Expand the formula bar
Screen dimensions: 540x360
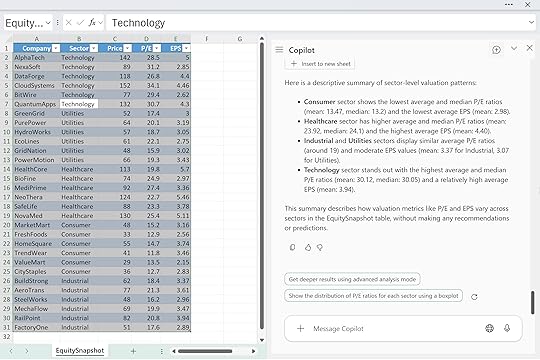[531, 23]
